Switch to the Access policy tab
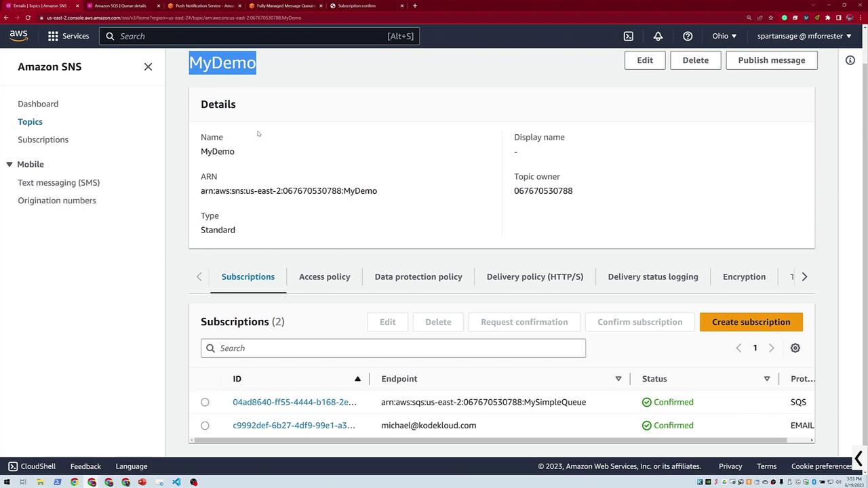 pyautogui.click(x=325, y=277)
